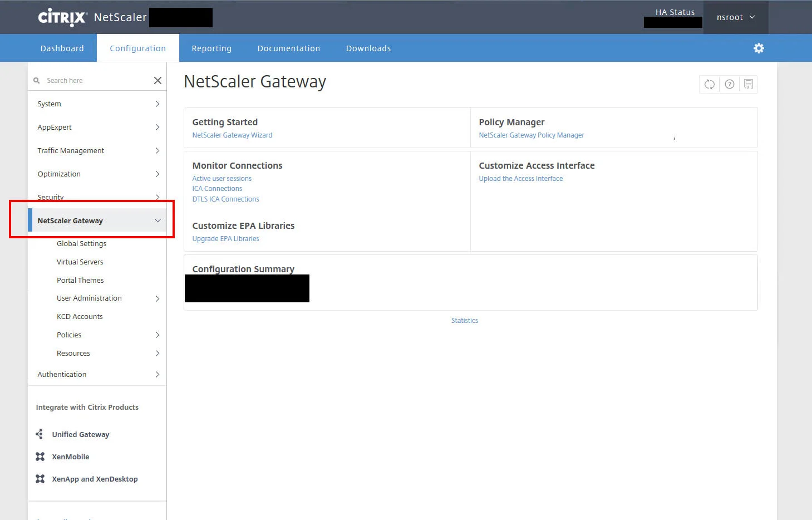Click the XenMobile icon

pos(40,457)
